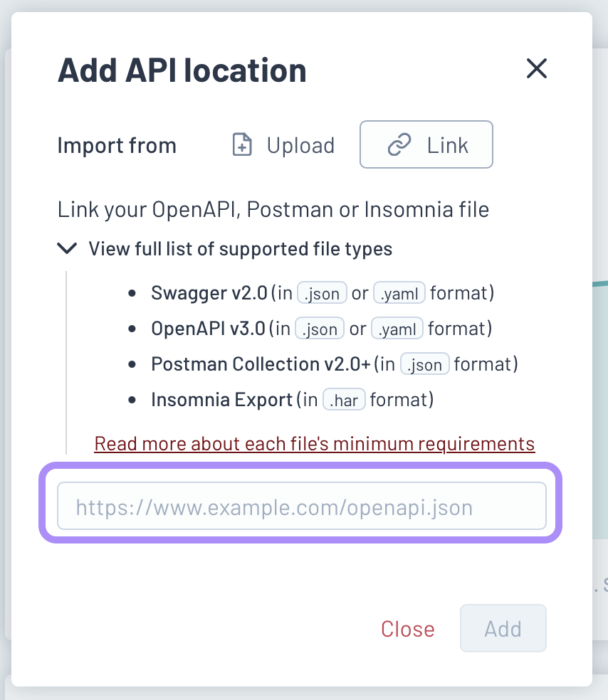Click "View full list of supported file types" label
Screen dimensions: 608x700
click(x=240, y=249)
